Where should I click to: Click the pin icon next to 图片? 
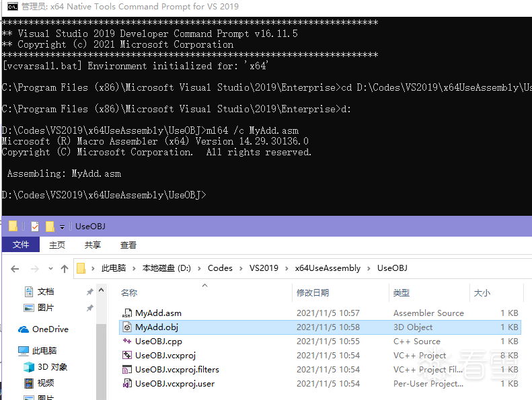tap(89, 308)
